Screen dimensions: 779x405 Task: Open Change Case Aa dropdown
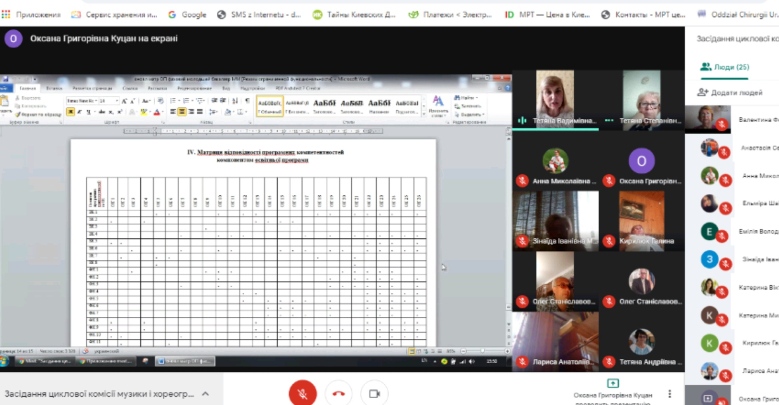tap(146, 101)
